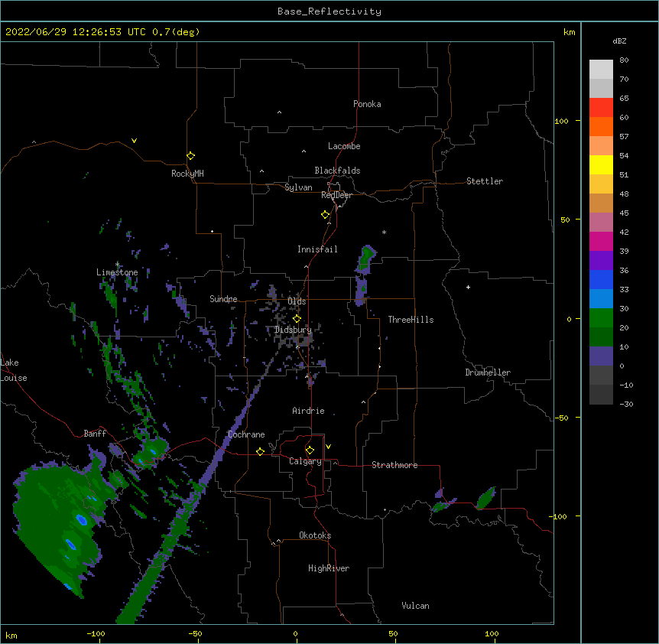Viewport: 659px width, 644px height.
Task: Select the Innisfail label
Action: (317, 249)
